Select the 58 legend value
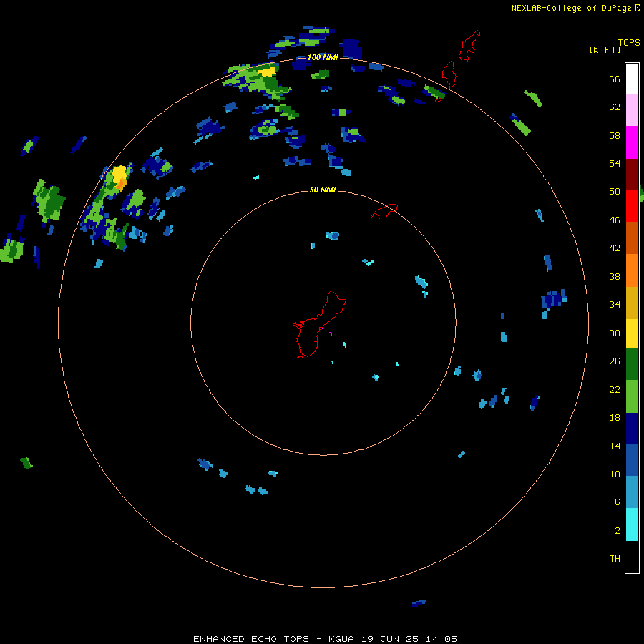Viewport: 644px width, 644px height. click(615, 135)
